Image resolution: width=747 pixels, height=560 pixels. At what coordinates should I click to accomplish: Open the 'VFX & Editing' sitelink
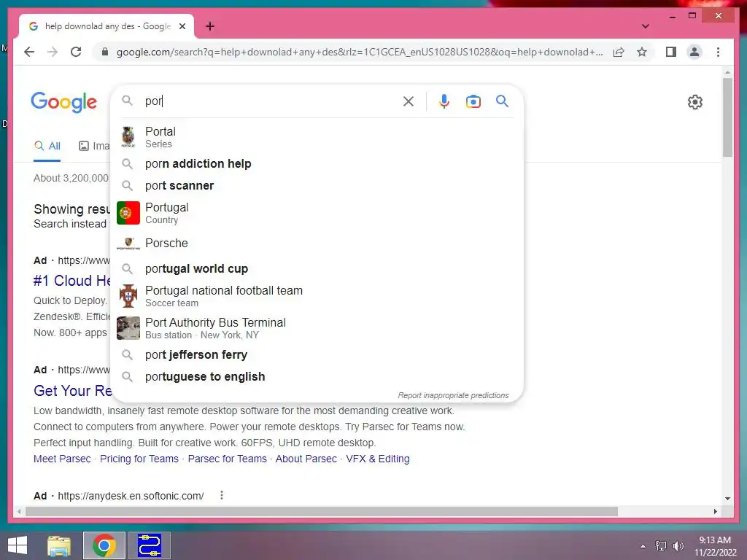(378, 459)
